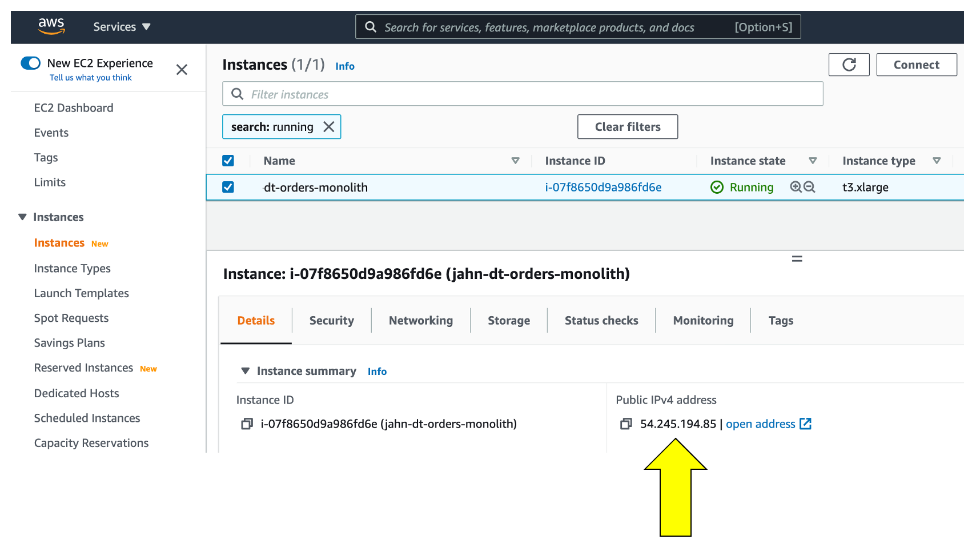This screenshot has height=551, width=980.
Task: Sort by the Instance state column arrow
Action: click(x=813, y=161)
